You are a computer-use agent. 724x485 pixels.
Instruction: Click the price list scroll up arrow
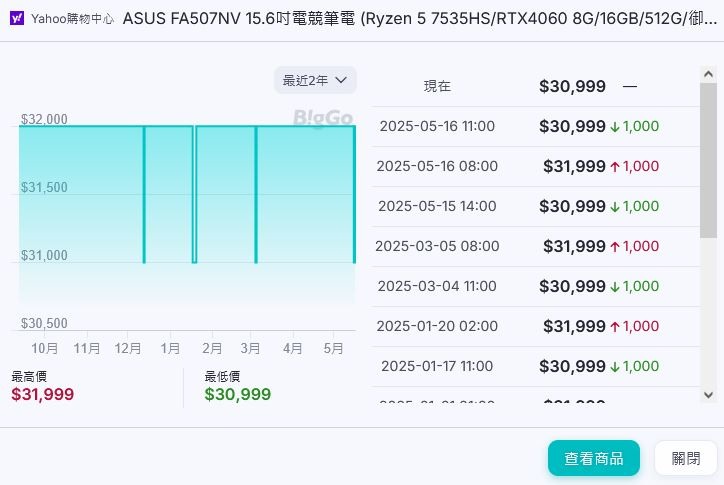tap(708, 74)
